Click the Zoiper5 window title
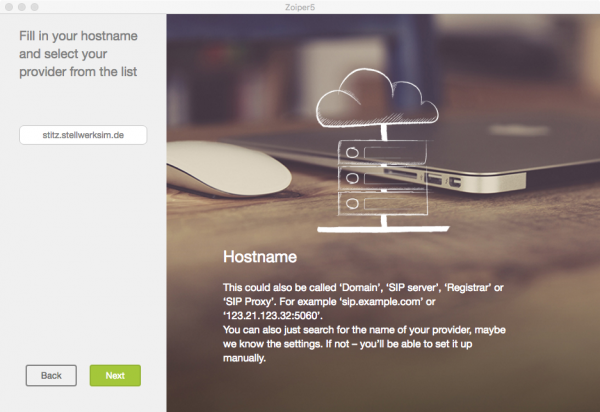 click(x=300, y=7)
